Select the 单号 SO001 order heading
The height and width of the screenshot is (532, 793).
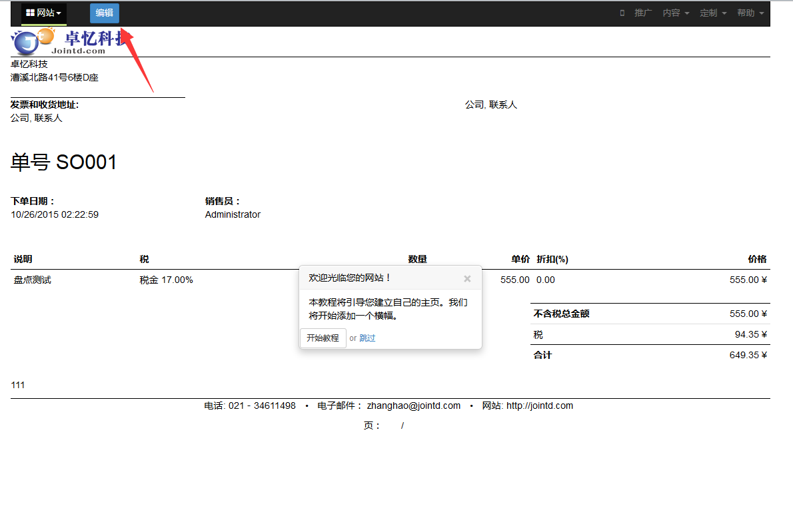click(x=64, y=162)
